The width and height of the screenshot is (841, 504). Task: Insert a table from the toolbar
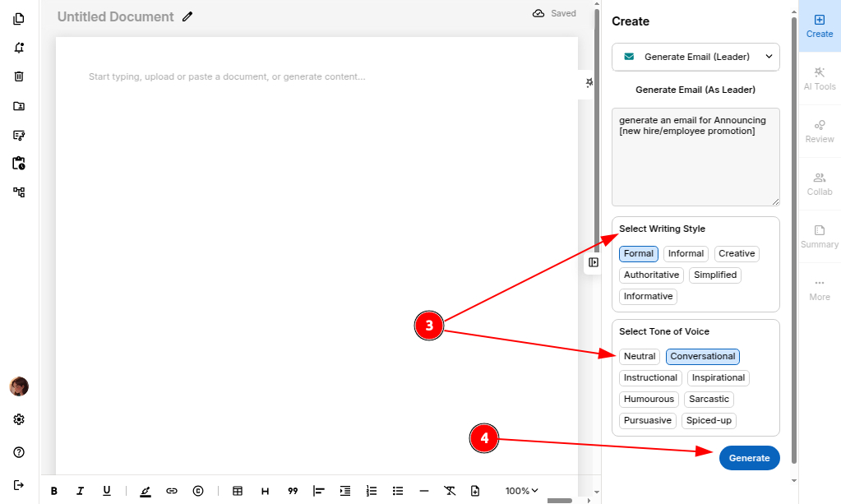(238, 491)
